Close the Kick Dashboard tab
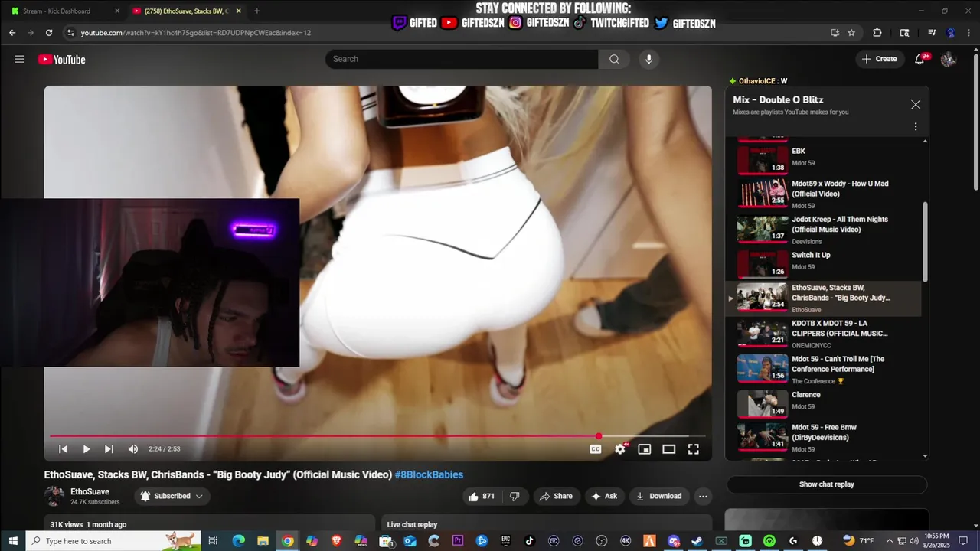This screenshot has height=551, width=980. (x=117, y=11)
